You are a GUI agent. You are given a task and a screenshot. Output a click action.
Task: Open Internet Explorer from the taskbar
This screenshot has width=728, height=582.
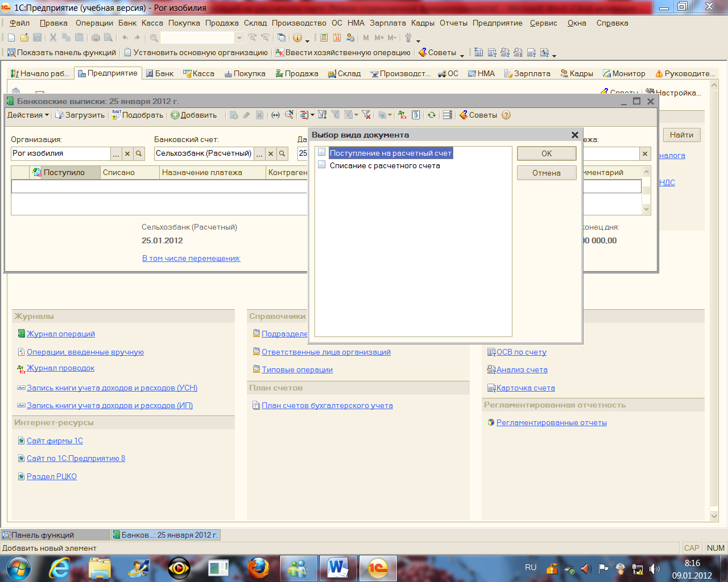coord(59,568)
